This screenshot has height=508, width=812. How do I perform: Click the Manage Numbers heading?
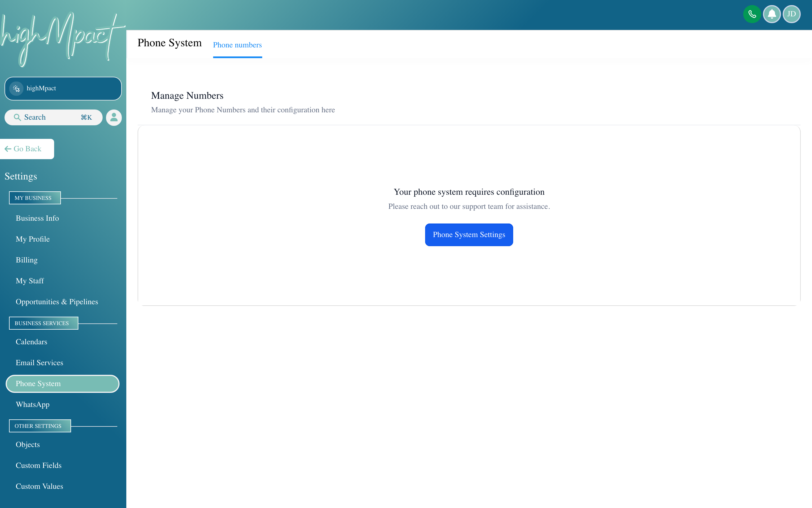(187, 96)
